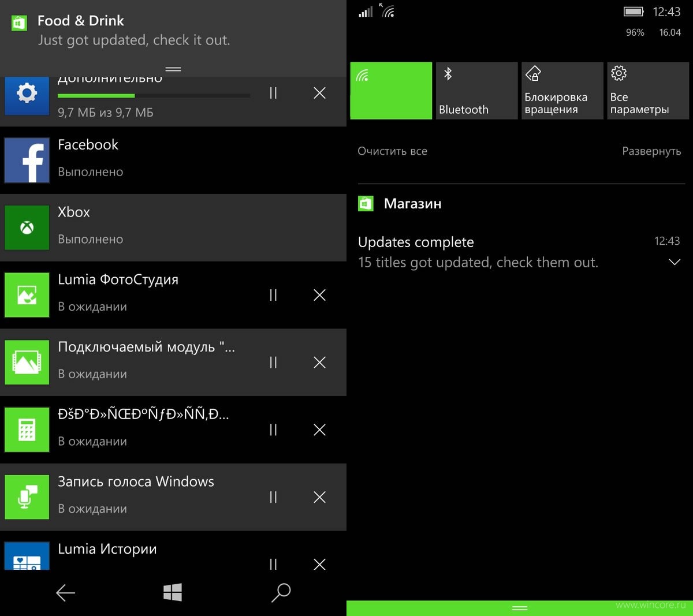Tap the Back navigation arrow

[x=65, y=592]
